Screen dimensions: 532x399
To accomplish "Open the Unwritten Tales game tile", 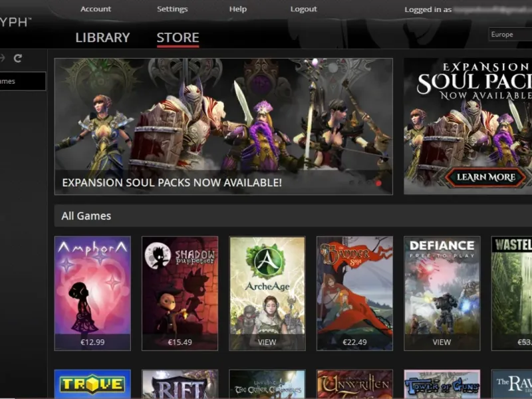I will click(354, 384).
